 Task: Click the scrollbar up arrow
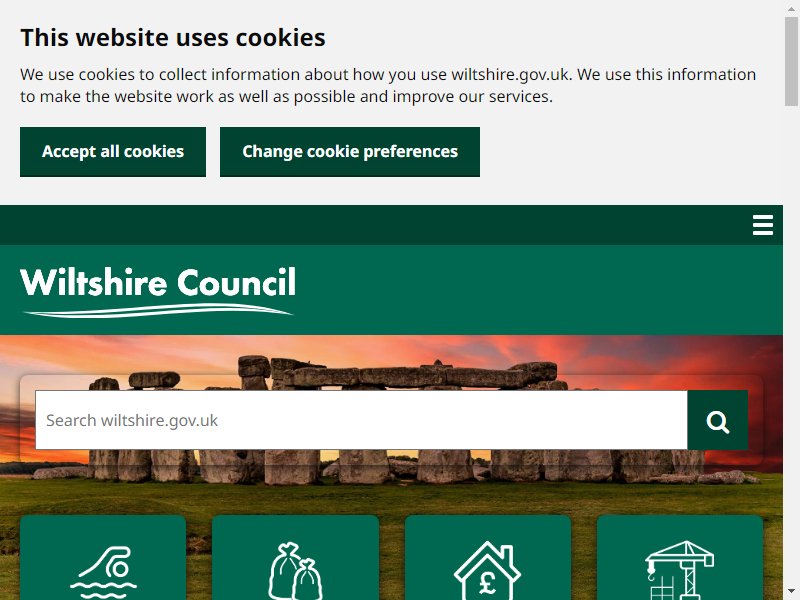[x=791, y=8]
